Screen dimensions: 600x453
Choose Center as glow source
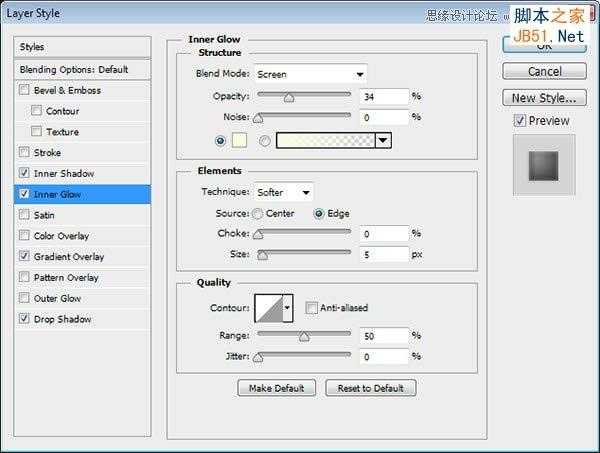(x=258, y=213)
